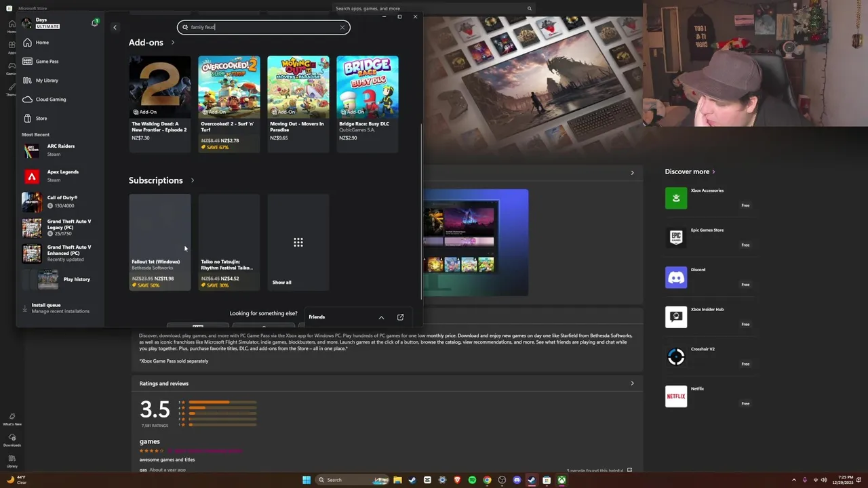Click Microsoft Store search bar
868x488 pixels.
point(434,9)
